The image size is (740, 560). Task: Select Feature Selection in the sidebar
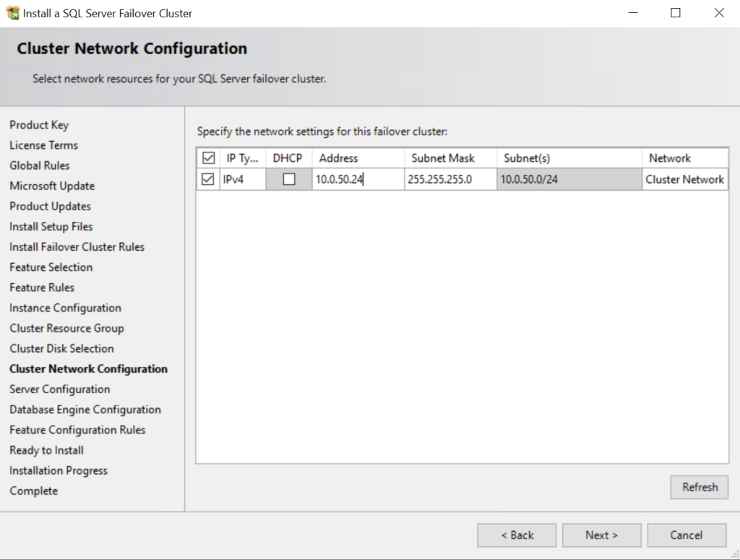point(51,267)
